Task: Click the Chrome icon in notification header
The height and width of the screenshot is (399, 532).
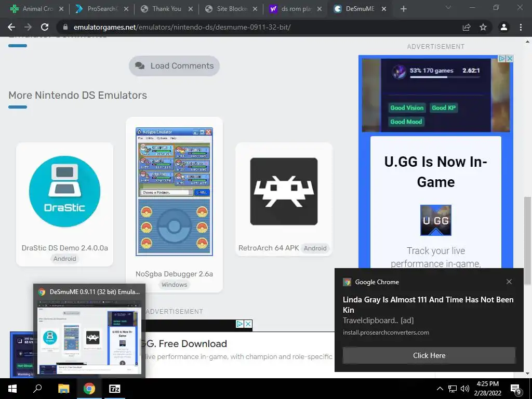Action: point(347,282)
